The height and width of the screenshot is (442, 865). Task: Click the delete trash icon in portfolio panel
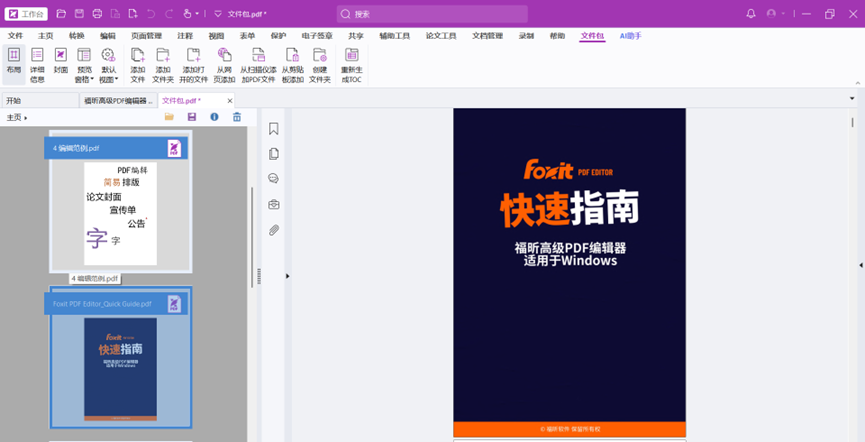(x=237, y=117)
